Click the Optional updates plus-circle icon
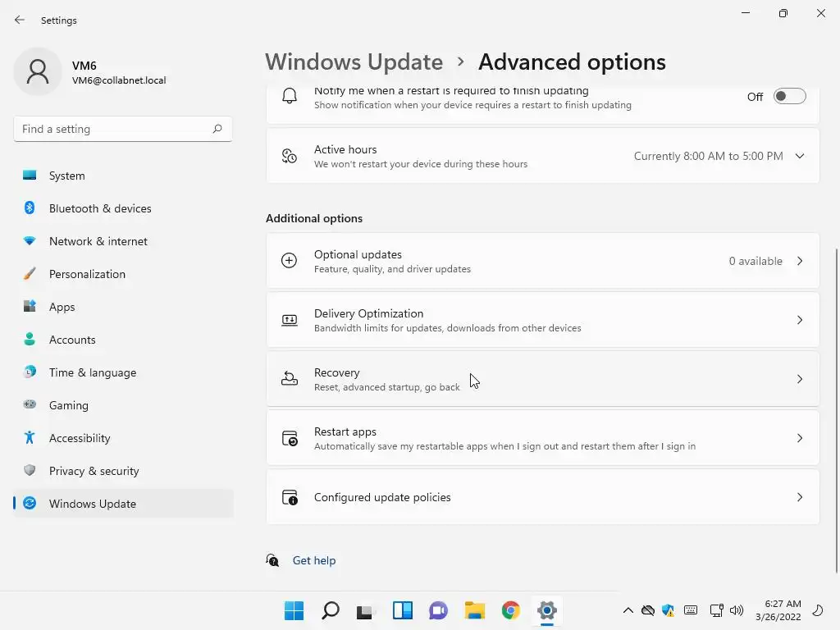Screen dimensions: 840x630 [290, 260]
